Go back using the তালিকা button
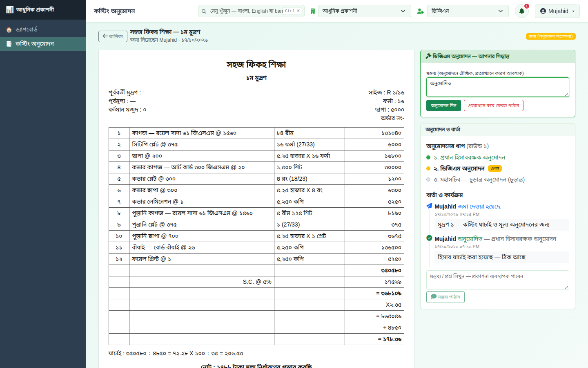Image resolution: width=588 pixels, height=368 pixels. pos(113,36)
